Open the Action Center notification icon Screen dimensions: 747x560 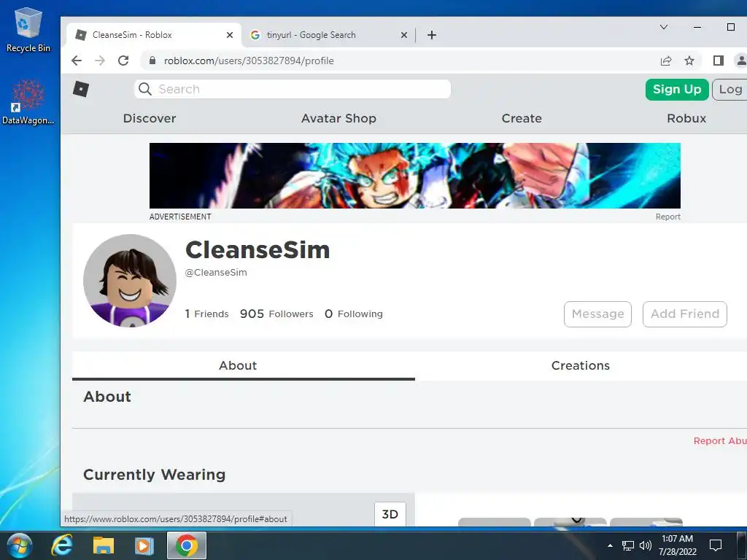716,545
